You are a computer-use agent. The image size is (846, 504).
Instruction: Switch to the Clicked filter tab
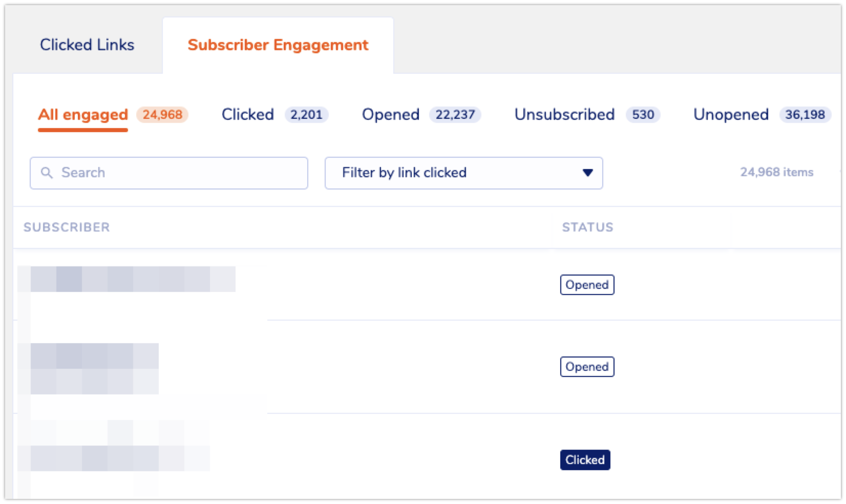tap(248, 114)
